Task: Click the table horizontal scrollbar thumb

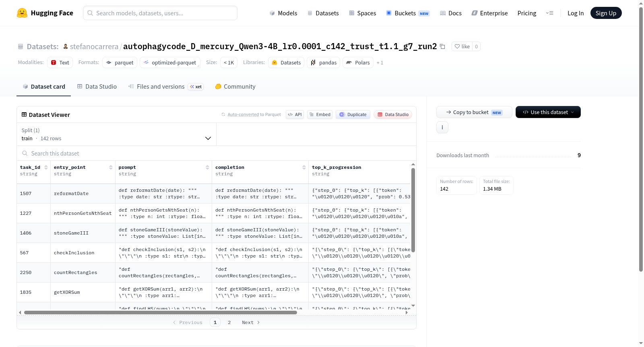Action: coord(160,312)
